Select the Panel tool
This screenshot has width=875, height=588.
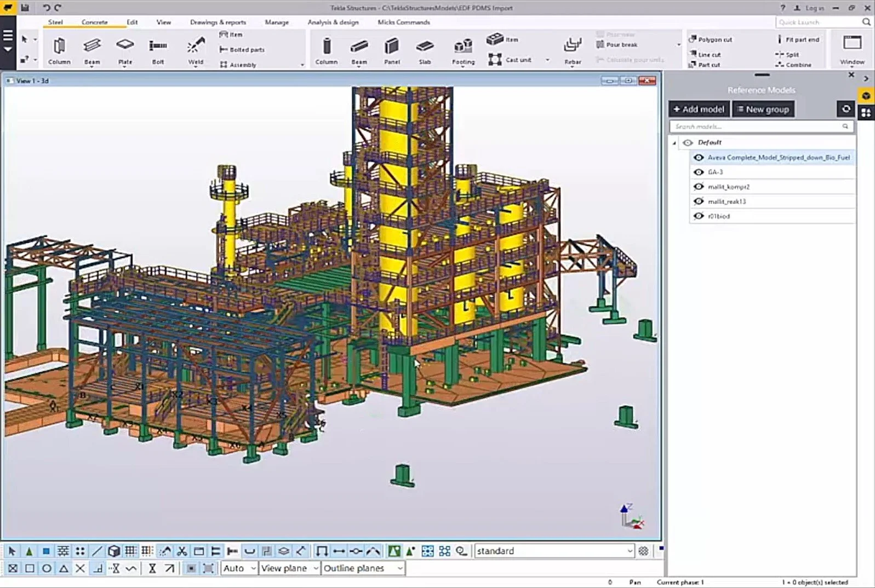pyautogui.click(x=392, y=51)
